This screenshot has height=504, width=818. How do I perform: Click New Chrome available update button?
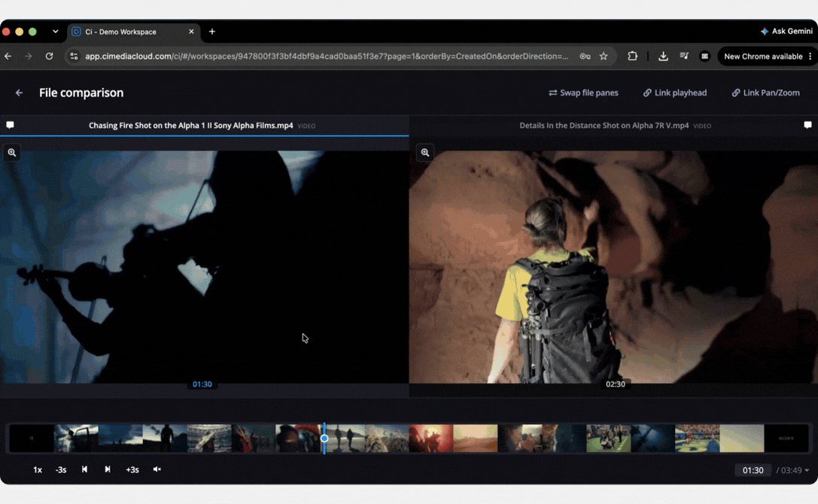[763, 56]
